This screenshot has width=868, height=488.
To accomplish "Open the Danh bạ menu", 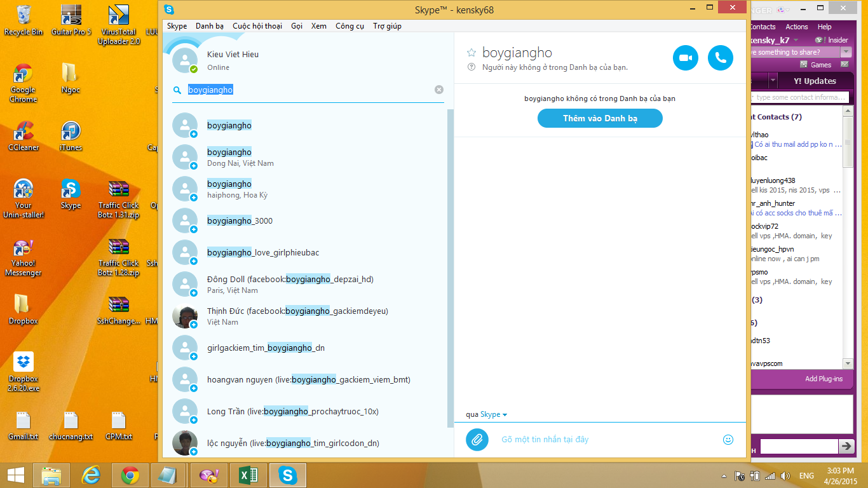I will point(210,26).
